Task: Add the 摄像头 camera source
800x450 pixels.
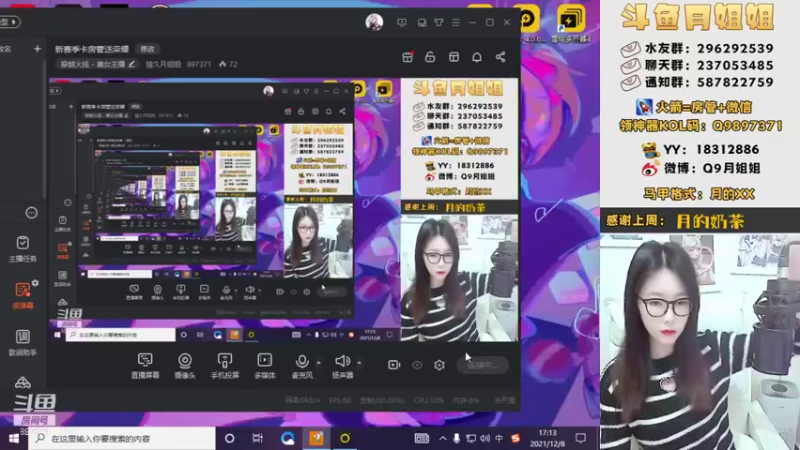Action: click(x=185, y=366)
